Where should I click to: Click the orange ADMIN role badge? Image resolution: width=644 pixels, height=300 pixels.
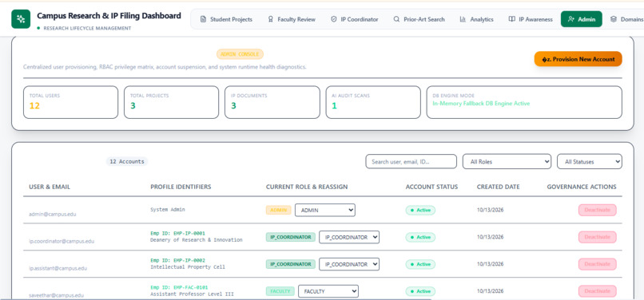coord(279,210)
